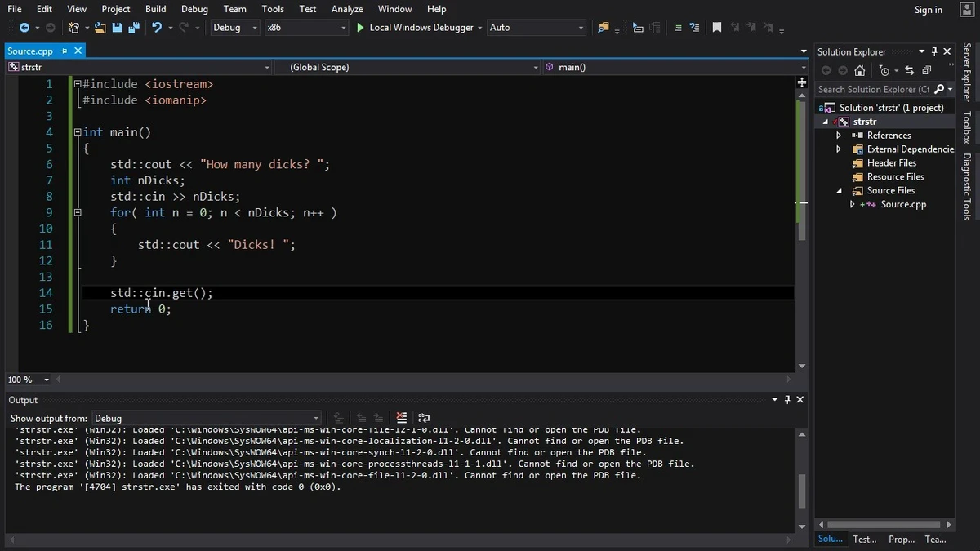Expand the External Dependencies tree node
980x551 pixels.
839,149
